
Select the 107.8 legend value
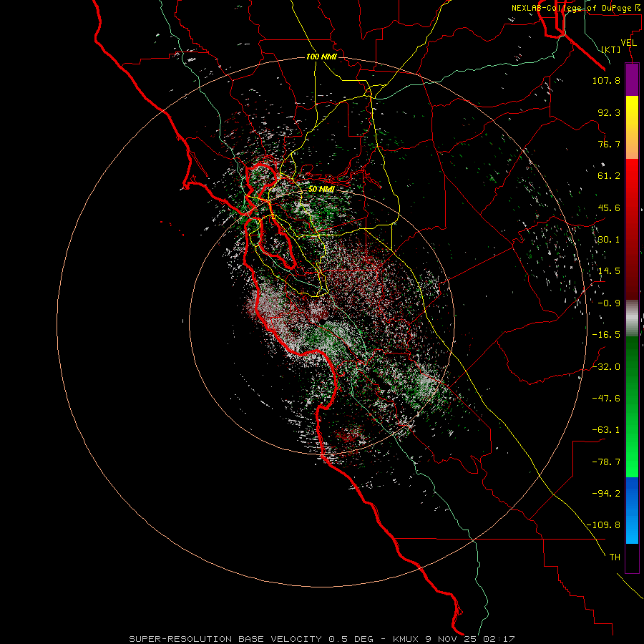(x=606, y=80)
